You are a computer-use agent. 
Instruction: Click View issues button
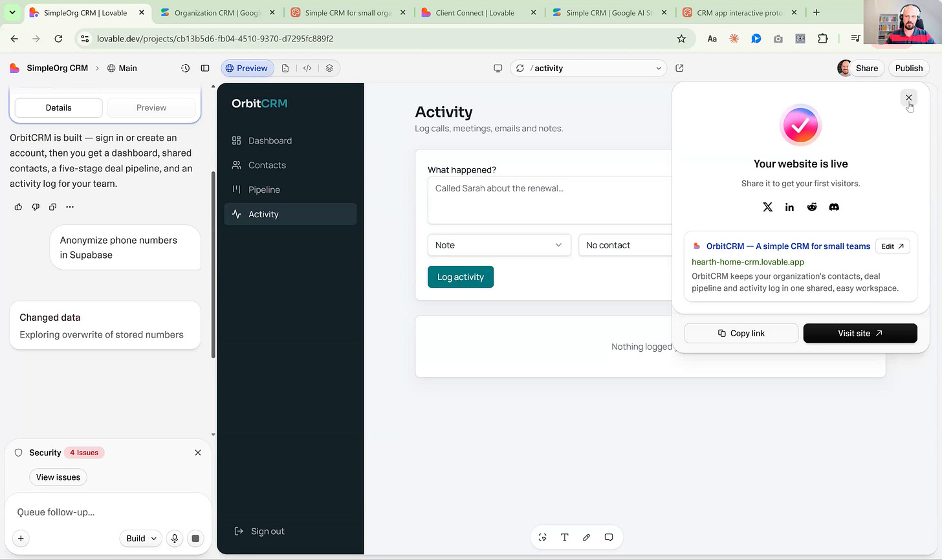[x=58, y=477]
